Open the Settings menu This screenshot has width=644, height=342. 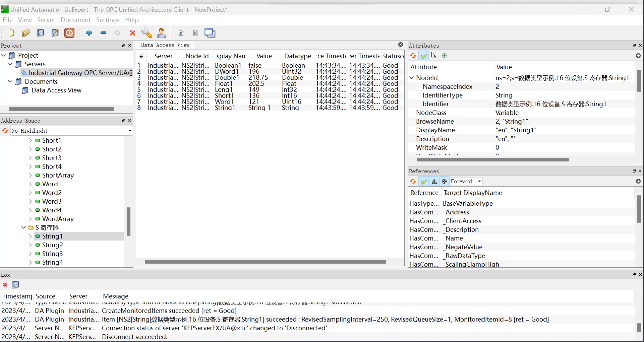point(108,20)
